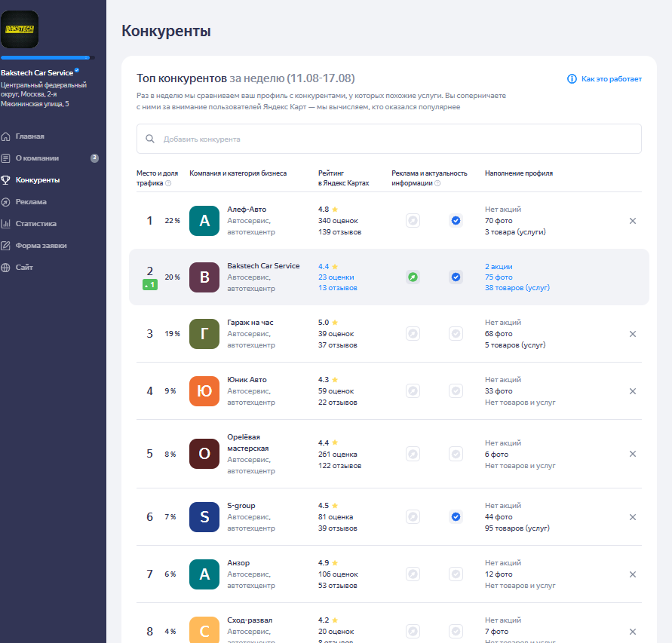Click Bakstech green advertising icon
Image resolution: width=672 pixels, height=643 pixels.
click(413, 277)
